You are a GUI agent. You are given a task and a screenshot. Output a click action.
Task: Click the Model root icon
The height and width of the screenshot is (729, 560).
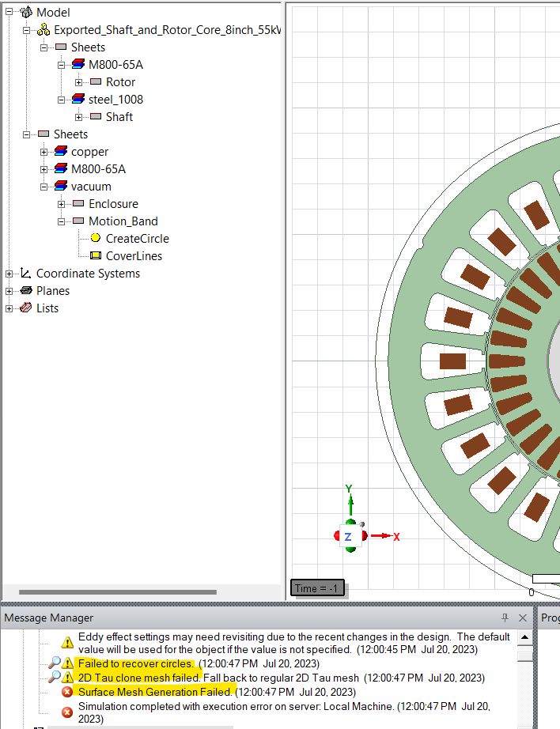(x=26, y=12)
